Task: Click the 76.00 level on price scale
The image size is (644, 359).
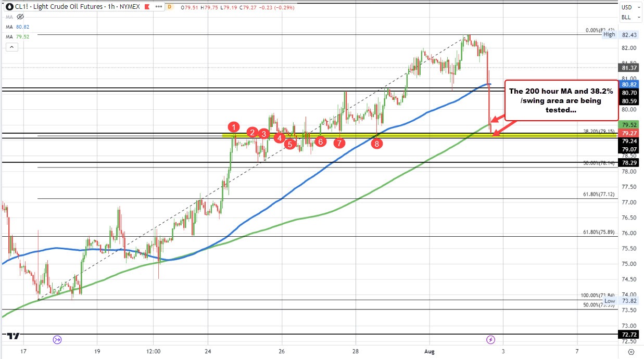Action: 630,233
